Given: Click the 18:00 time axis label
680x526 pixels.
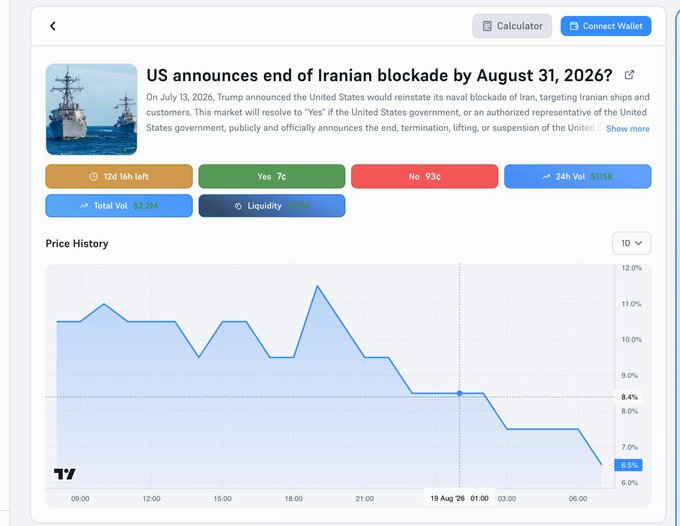Looking at the screenshot, I should click(294, 499).
